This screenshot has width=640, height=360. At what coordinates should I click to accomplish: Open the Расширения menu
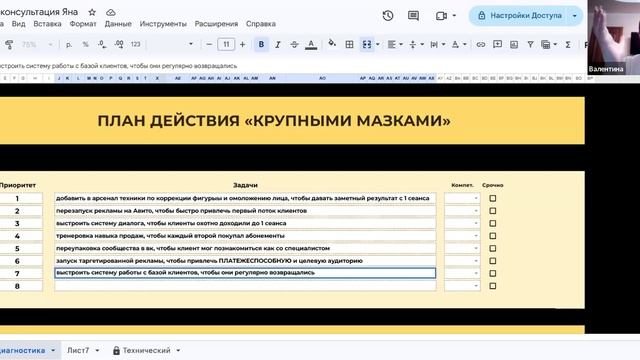tap(216, 24)
